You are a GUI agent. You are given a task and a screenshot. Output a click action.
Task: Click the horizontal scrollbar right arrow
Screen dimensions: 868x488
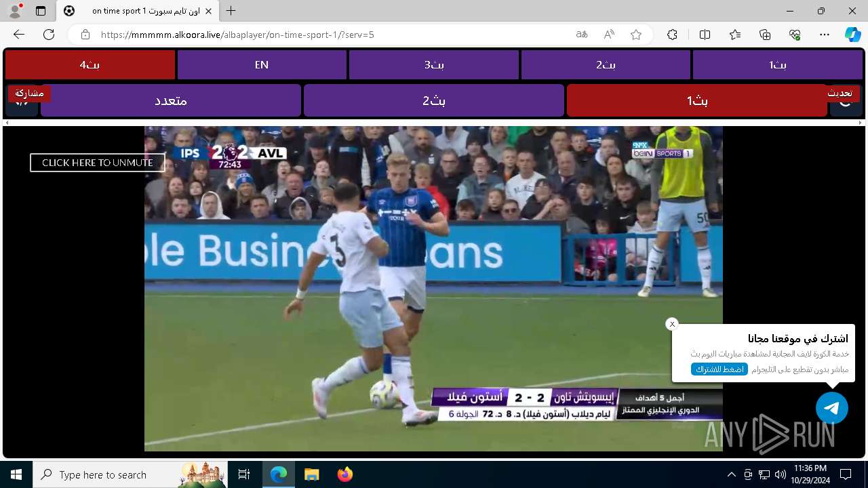tap(861, 123)
